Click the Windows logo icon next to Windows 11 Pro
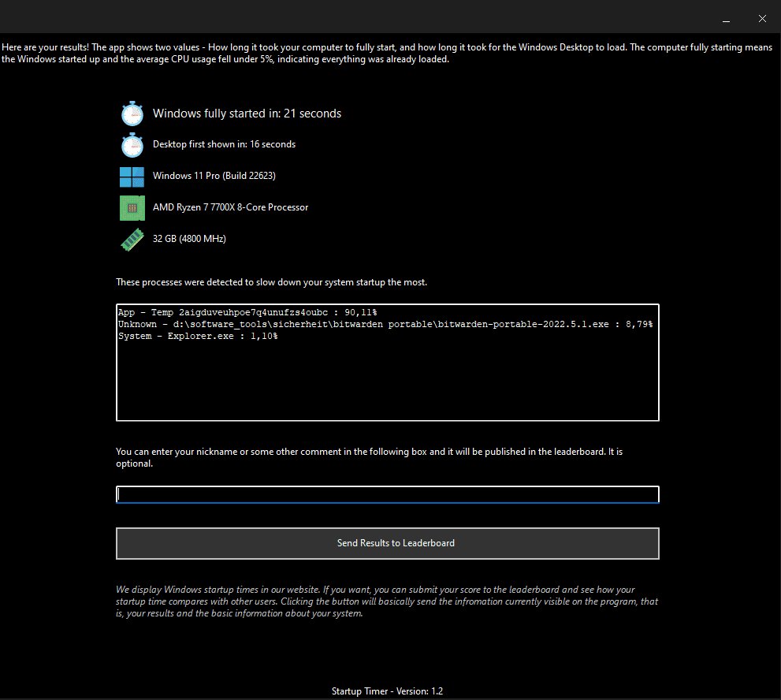Viewport: 781px width, 700px height. click(x=132, y=177)
